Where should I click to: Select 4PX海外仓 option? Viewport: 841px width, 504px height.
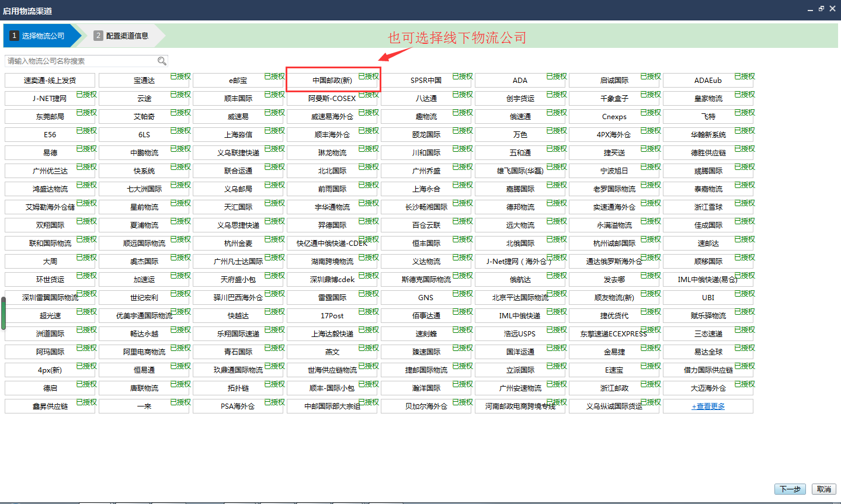click(x=614, y=135)
